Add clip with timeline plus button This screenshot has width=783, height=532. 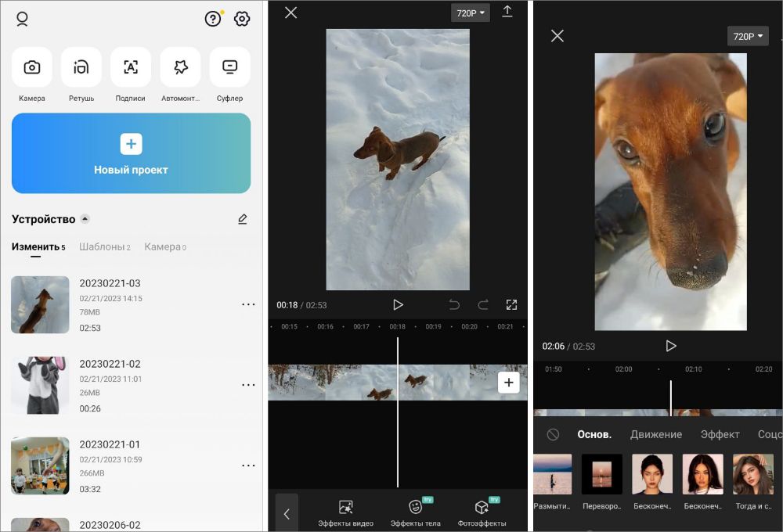point(509,382)
